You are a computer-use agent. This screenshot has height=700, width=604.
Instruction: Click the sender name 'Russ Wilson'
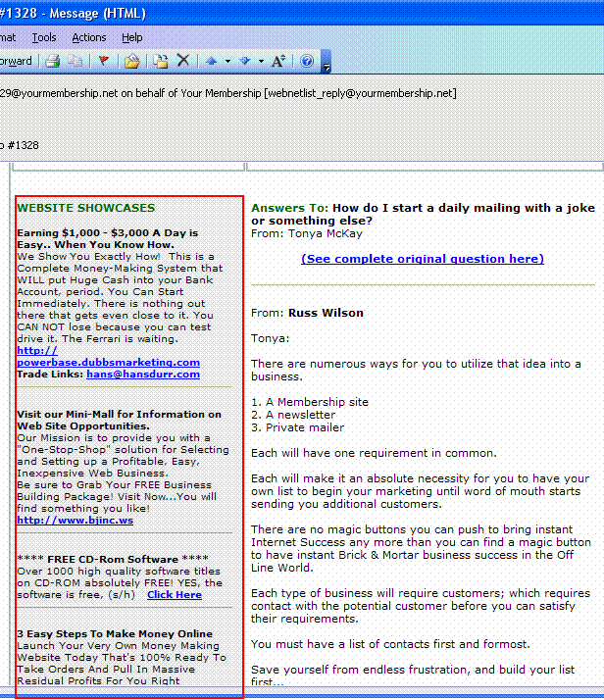point(326,313)
